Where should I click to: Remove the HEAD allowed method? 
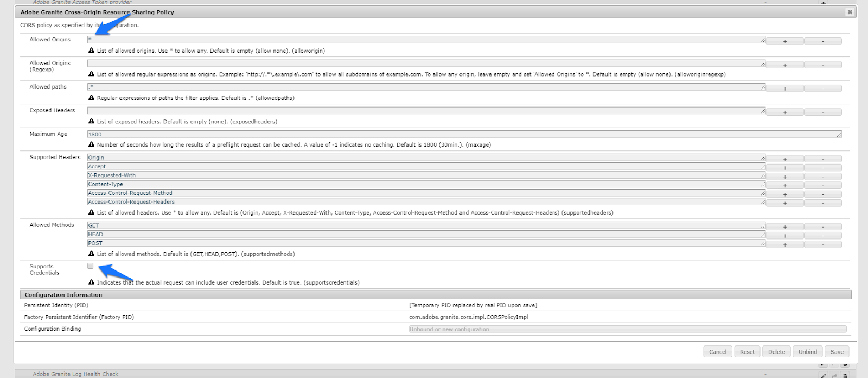(822, 236)
